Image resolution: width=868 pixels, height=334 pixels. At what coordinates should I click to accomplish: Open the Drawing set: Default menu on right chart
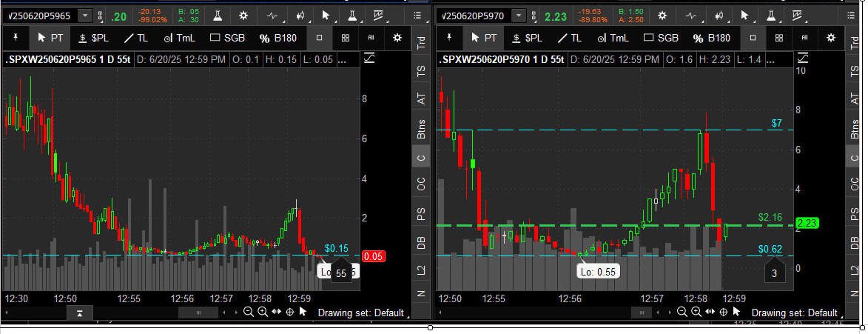click(x=794, y=313)
